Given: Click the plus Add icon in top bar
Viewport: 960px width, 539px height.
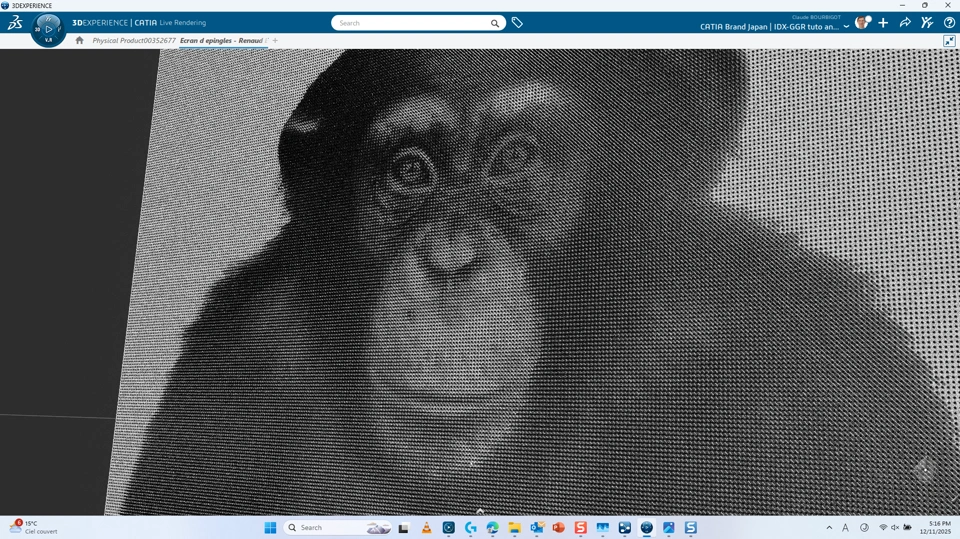Looking at the screenshot, I should 883,23.
